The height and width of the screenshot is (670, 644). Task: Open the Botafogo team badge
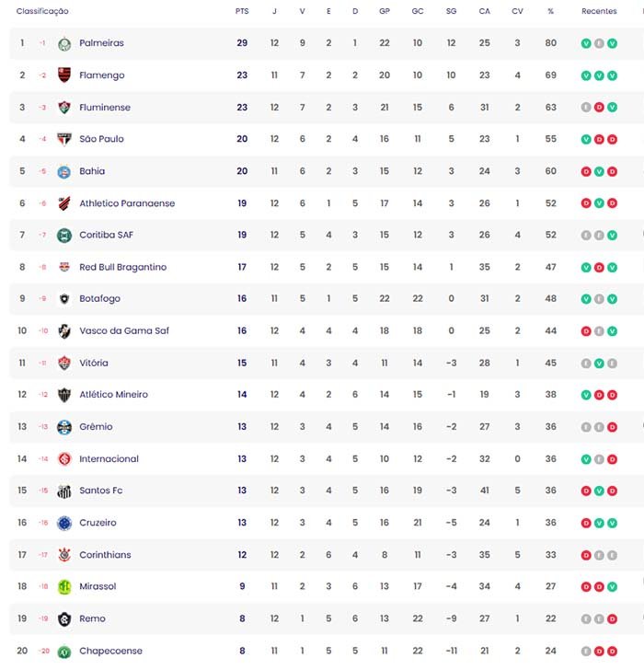pyautogui.click(x=64, y=299)
